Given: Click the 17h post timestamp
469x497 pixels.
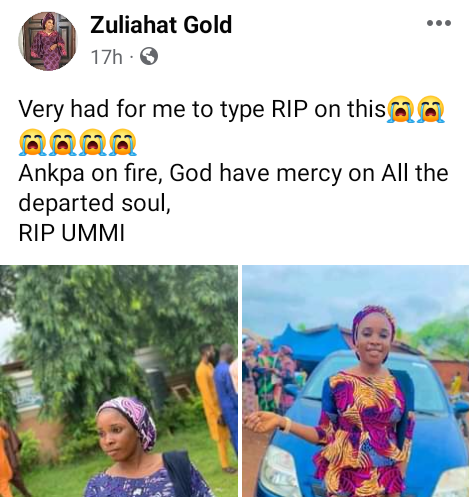Looking at the screenshot, I should (x=106, y=57).
